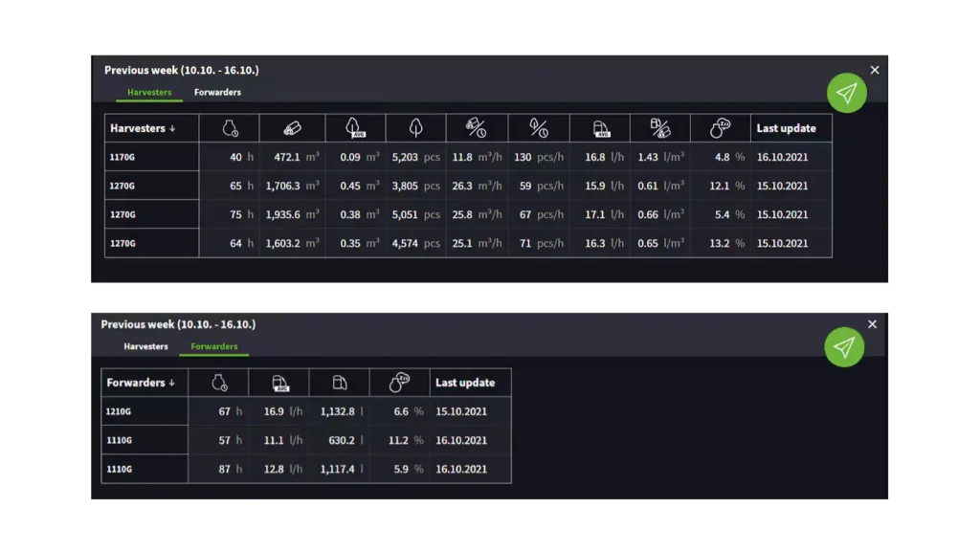Select the 1110G forwarder with 57 h
Image resolution: width=980 pixels, height=551 pixels.
(119, 440)
